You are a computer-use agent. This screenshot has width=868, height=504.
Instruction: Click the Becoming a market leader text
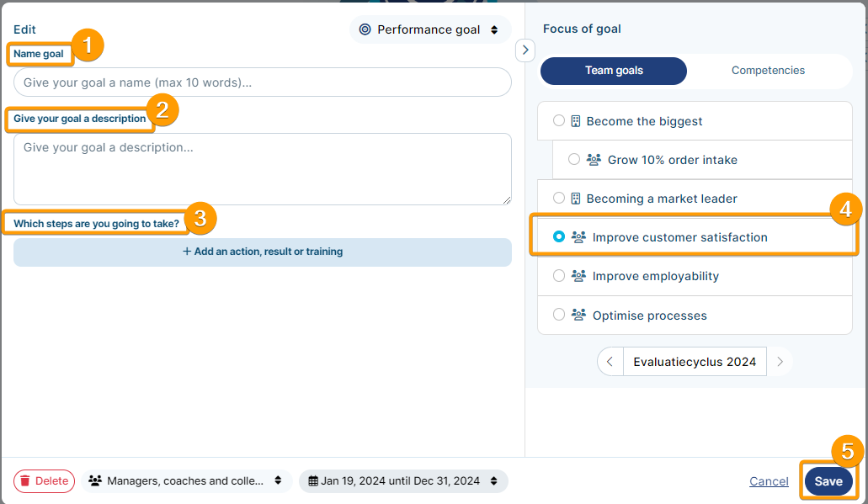[x=662, y=199]
